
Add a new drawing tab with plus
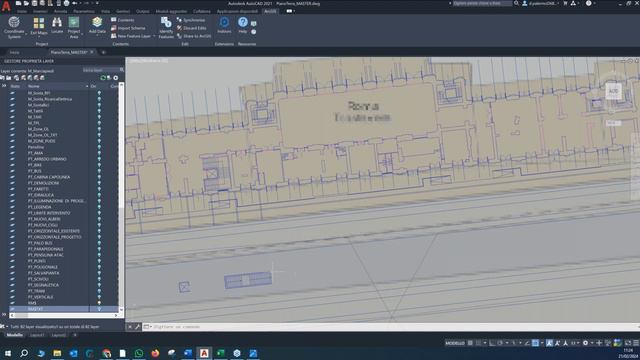(x=103, y=52)
